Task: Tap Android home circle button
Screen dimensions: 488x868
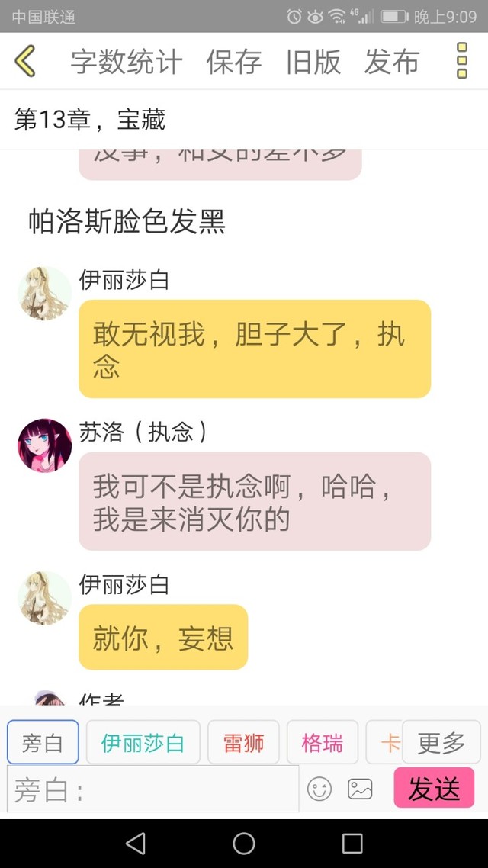Action: tap(244, 844)
